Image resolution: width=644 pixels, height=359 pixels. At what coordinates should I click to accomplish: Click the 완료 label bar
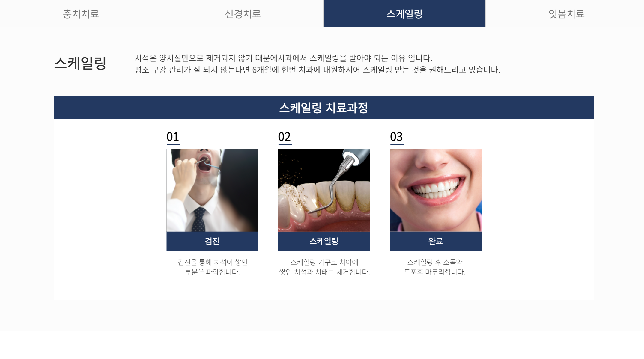tap(436, 241)
